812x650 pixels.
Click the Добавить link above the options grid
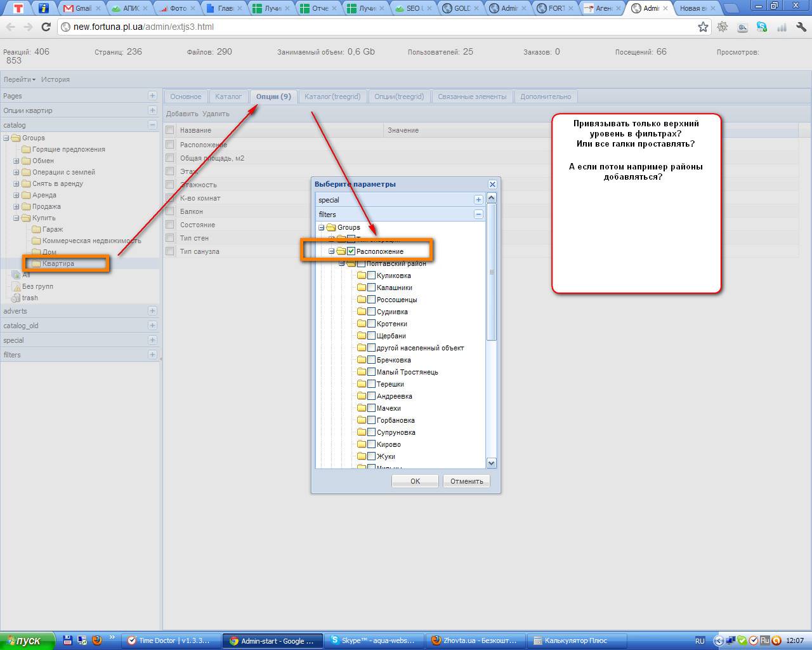[x=182, y=114]
